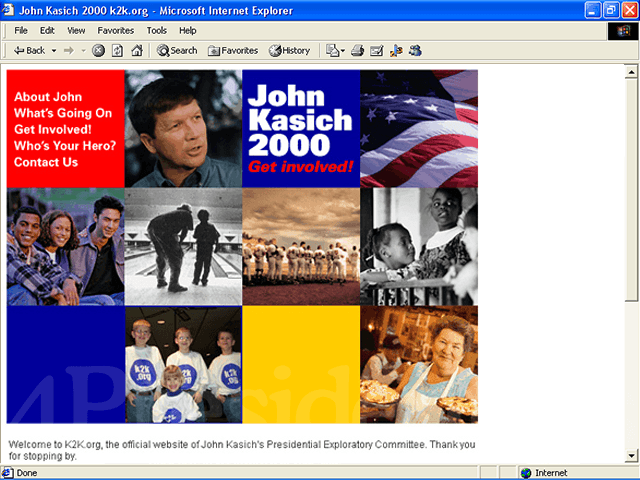Restore down the Internet Explorer window
Viewport: 640px width, 480px height.
point(611,10)
